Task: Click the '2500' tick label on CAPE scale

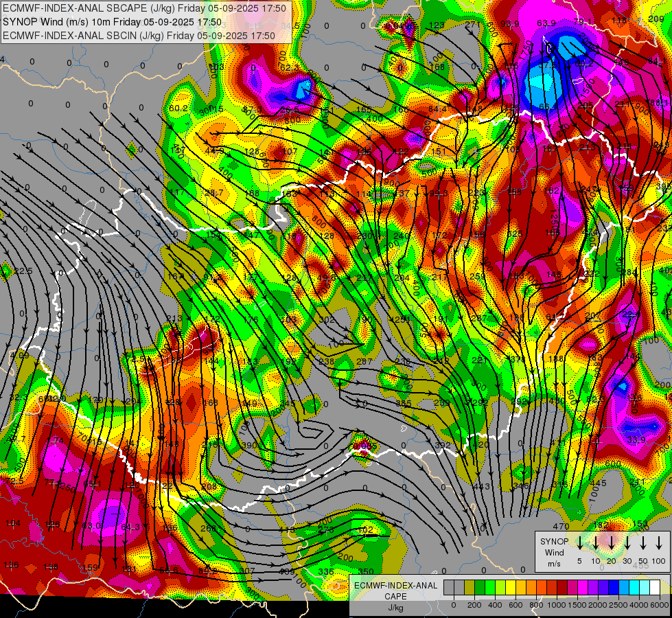Action: pyautogui.click(x=618, y=605)
